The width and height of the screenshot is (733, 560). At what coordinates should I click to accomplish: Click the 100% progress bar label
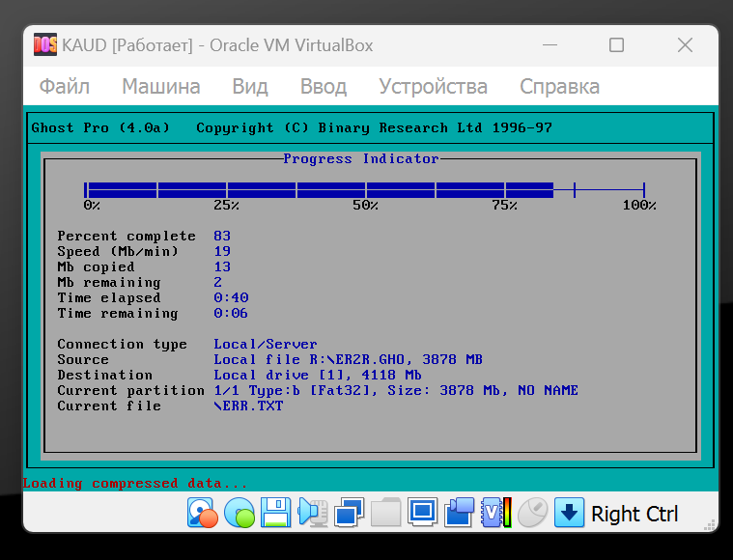point(639,206)
